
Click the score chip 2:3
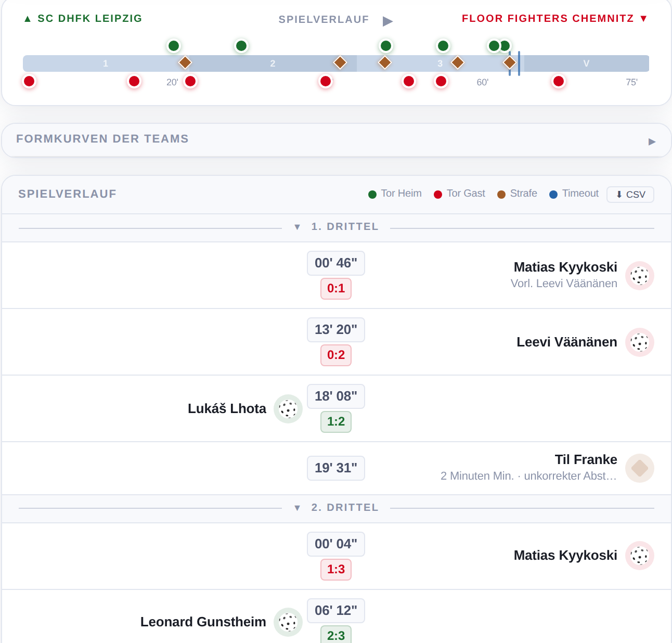336,635
